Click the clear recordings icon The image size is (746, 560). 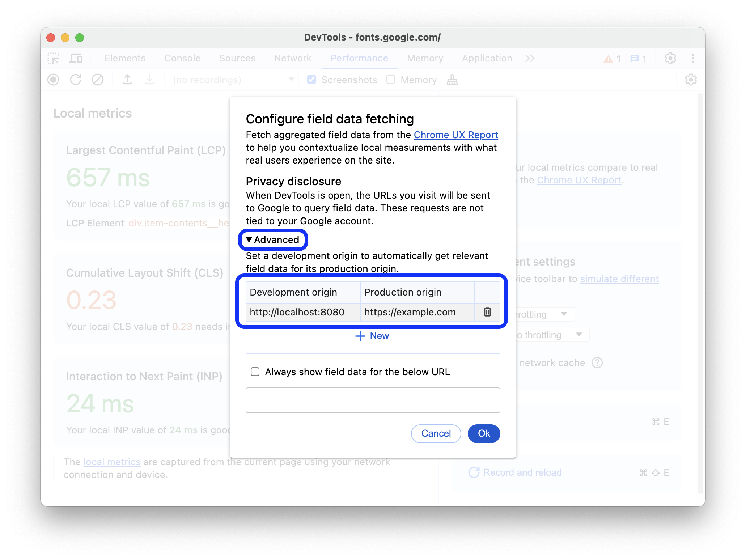(x=98, y=80)
